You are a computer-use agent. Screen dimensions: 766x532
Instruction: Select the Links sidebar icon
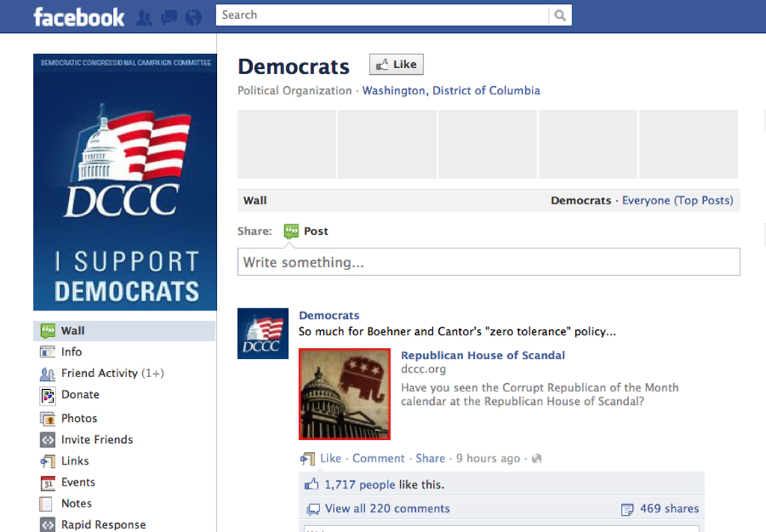coord(46,461)
